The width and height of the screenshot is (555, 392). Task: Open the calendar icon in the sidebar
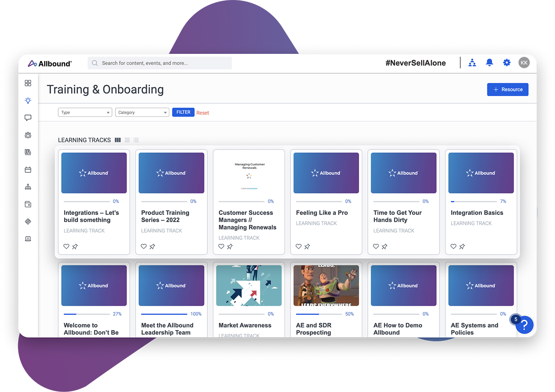(x=28, y=169)
